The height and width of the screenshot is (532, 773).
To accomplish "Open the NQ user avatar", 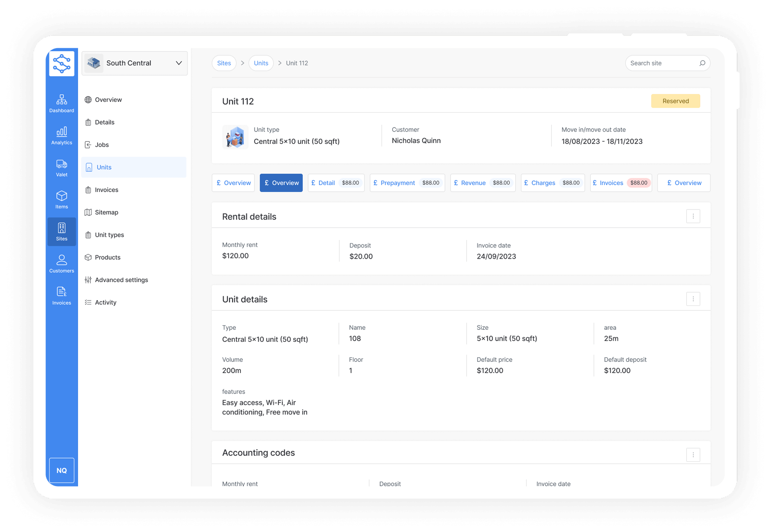I will point(61,470).
